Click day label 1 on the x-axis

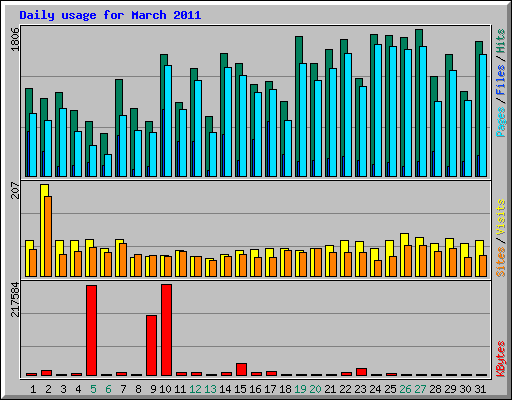point(33,389)
